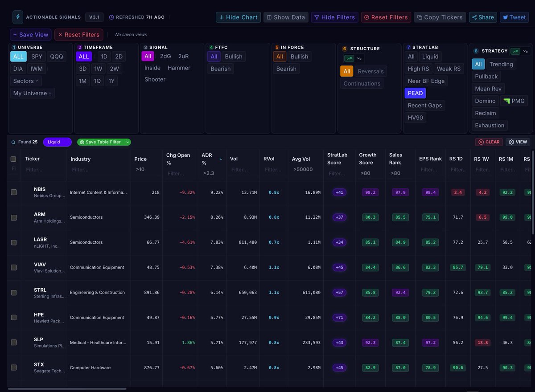Open table View settings gear

pyautogui.click(x=518, y=142)
